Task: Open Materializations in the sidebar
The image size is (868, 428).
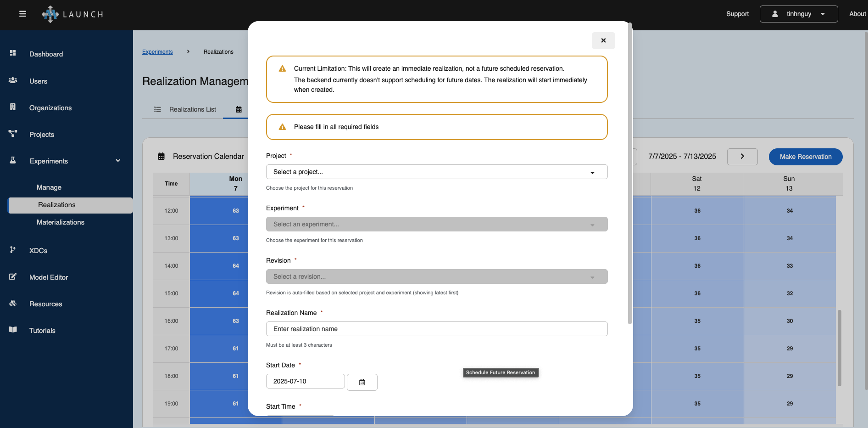Action: 61,222
